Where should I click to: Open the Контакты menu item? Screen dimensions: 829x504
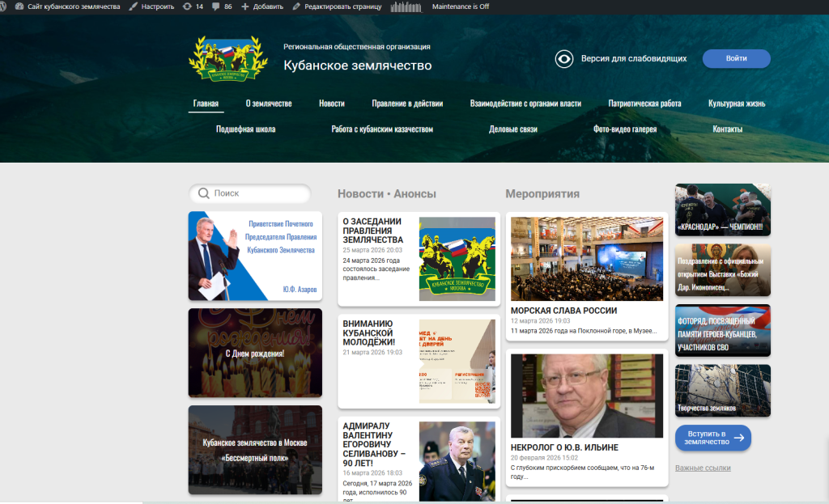coord(727,129)
